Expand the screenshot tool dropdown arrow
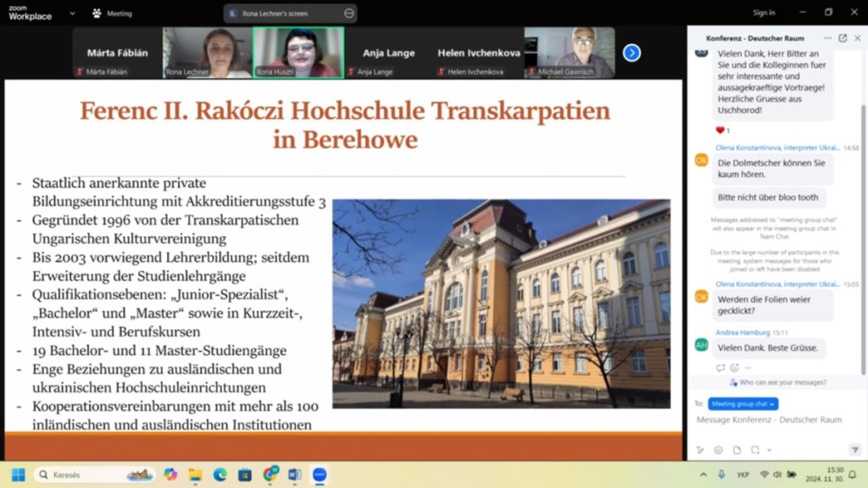The width and height of the screenshot is (868, 488). (769, 450)
